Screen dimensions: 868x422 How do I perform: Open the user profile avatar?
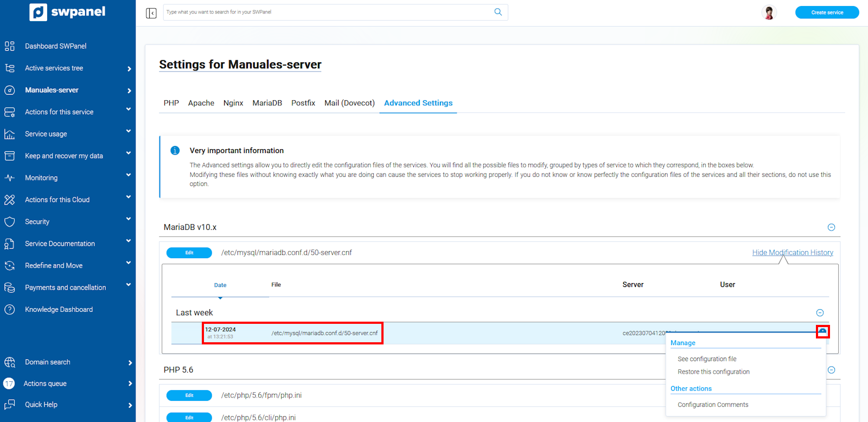(769, 12)
